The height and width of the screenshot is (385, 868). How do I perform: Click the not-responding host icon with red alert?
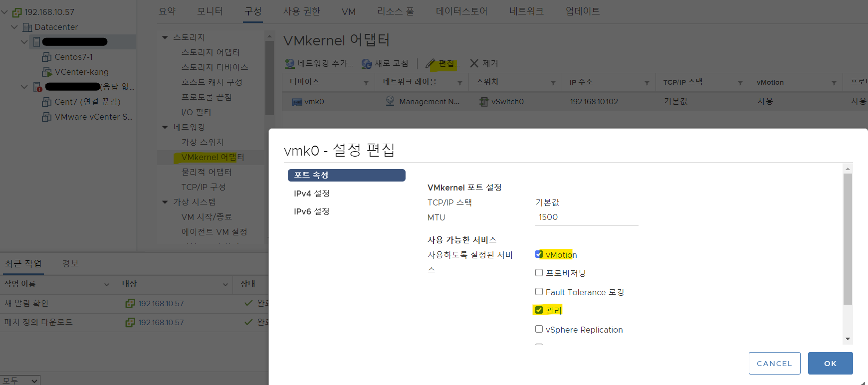point(37,87)
